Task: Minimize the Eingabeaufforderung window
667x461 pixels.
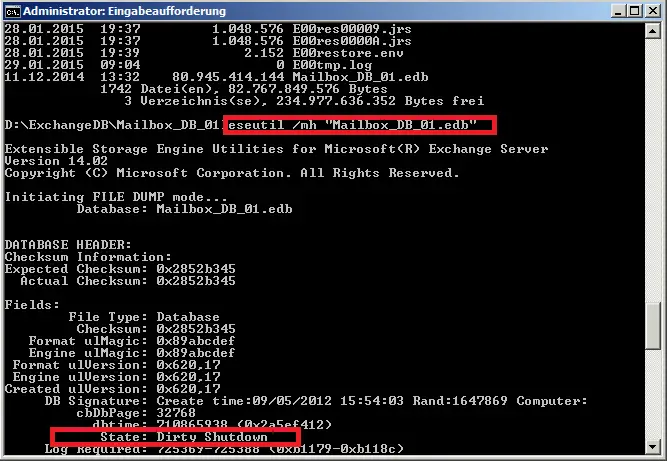Action: pos(618,11)
